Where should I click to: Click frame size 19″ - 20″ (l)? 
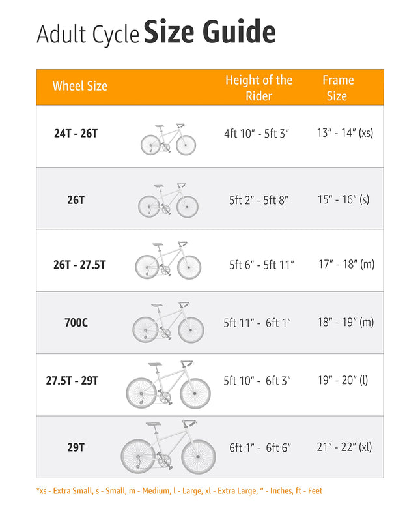click(x=343, y=380)
